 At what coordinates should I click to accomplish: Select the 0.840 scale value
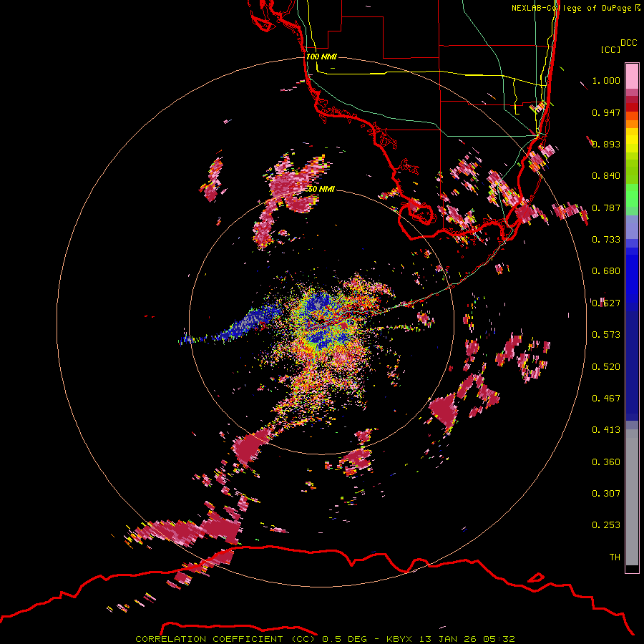click(606, 176)
